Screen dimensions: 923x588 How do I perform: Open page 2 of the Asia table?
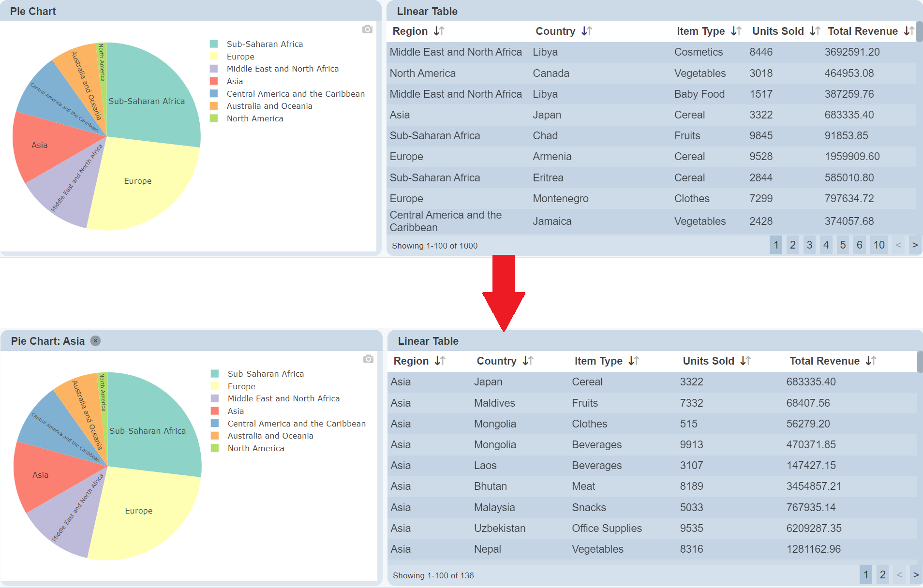[882, 574]
